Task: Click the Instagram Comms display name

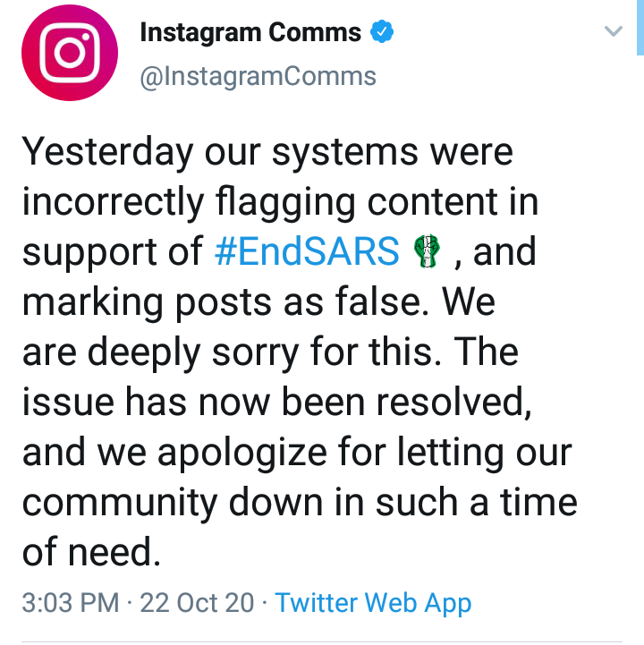Action: [x=250, y=32]
